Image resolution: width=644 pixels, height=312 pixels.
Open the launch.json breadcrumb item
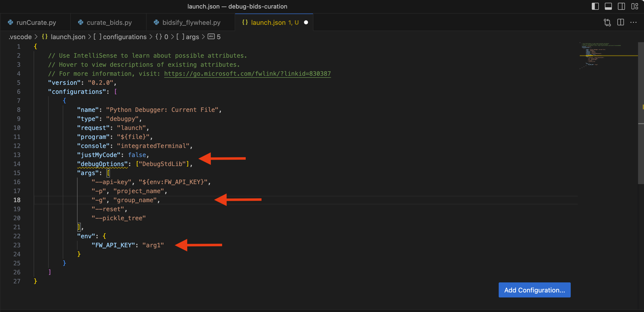[68, 37]
